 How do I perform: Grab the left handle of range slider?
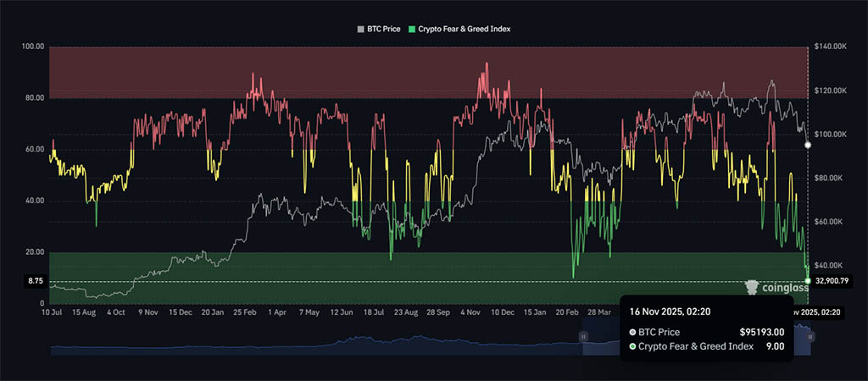(583, 337)
